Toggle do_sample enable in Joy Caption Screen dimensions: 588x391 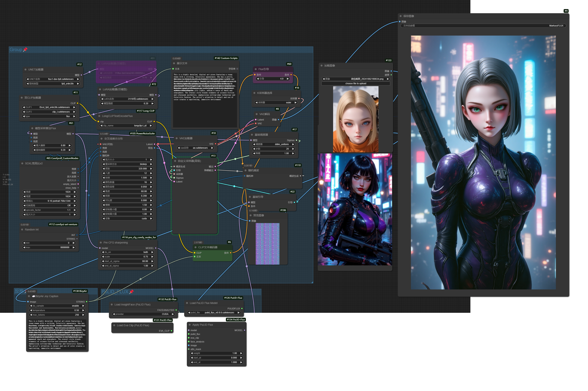[x=57, y=306]
